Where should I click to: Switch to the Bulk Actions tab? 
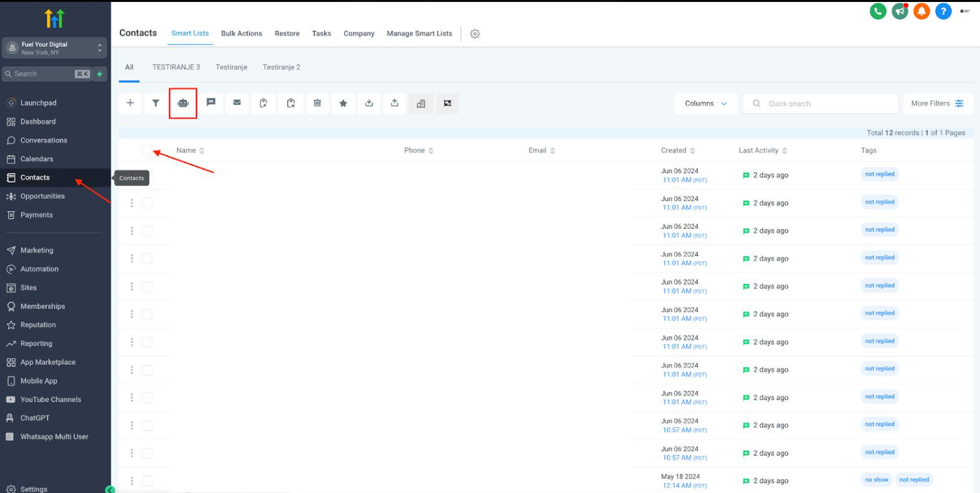(x=241, y=34)
